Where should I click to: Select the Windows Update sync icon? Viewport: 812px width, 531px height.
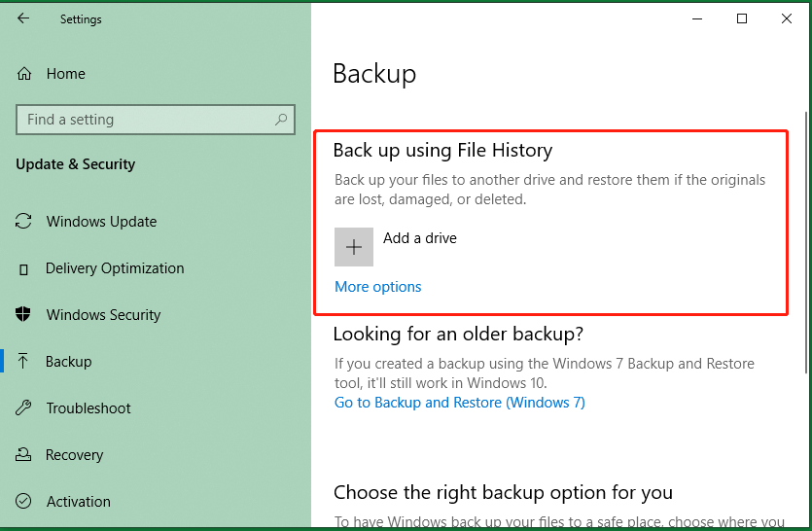[x=24, y=222]
